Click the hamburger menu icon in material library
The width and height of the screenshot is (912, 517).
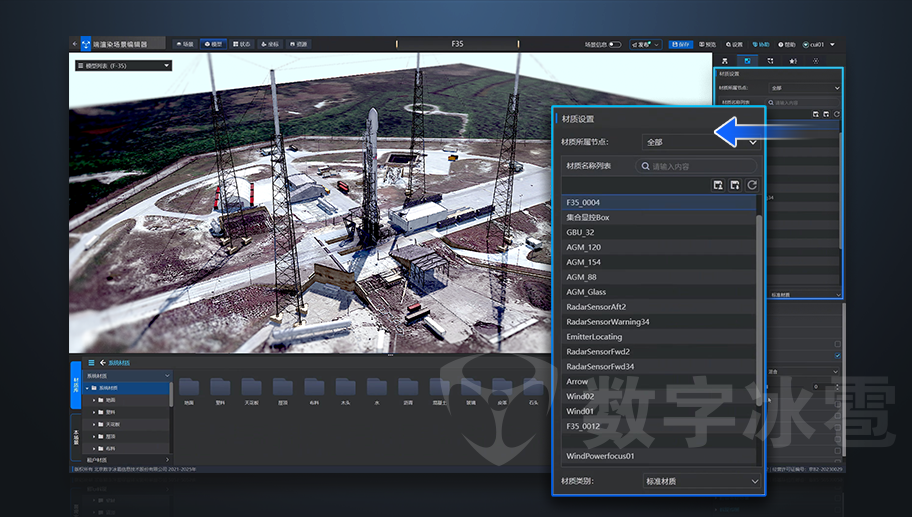(x=91, y=362)
